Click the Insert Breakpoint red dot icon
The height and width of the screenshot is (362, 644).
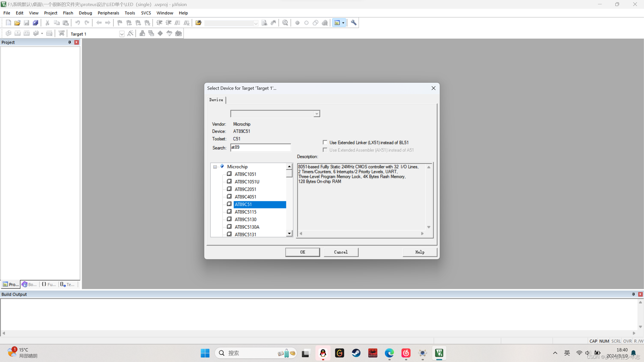[x=297, y=23]
